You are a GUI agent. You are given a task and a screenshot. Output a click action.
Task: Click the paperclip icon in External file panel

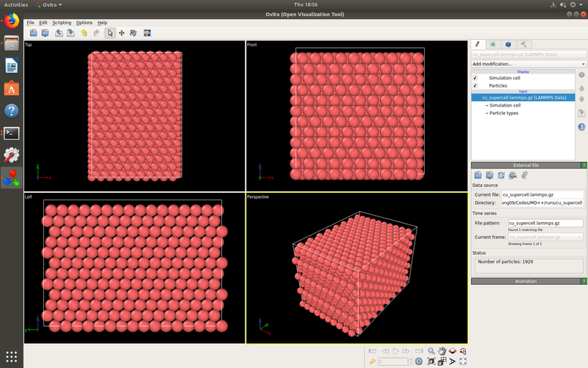click(x=524, y=175)
